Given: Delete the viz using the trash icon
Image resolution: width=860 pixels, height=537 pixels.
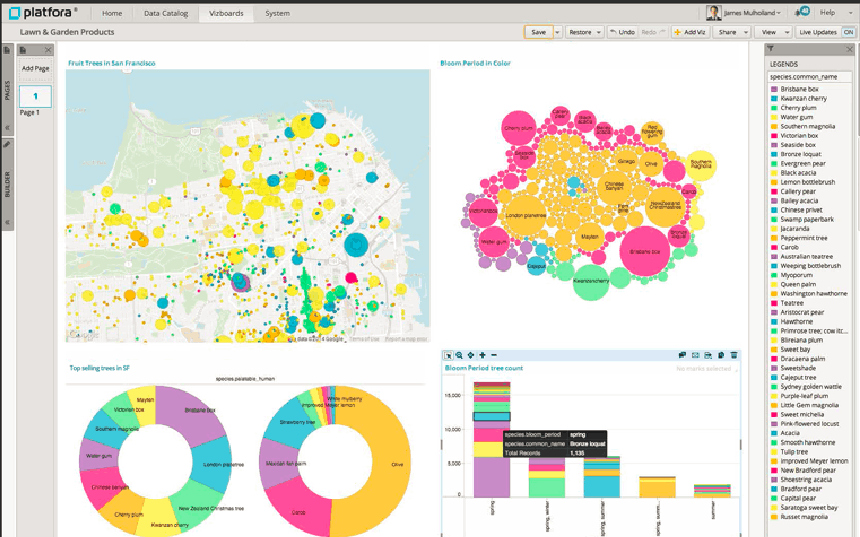Looking at the screenshot, I should coord(734,355).
